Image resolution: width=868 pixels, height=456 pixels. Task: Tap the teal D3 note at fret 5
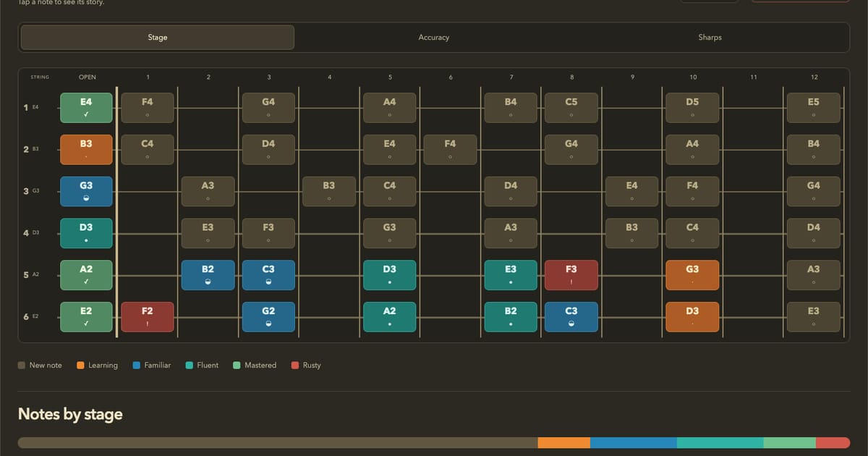[x=390, y=275]
